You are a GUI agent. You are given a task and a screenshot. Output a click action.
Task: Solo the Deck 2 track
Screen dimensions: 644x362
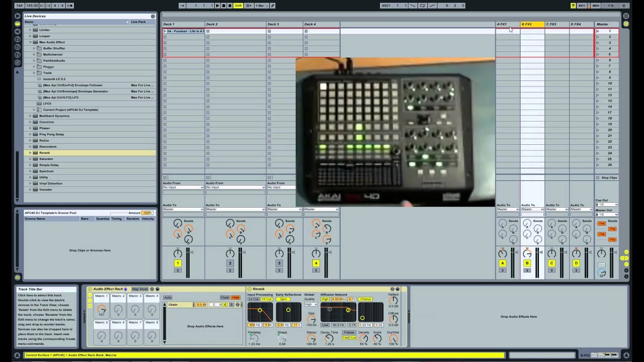(230, 270)
